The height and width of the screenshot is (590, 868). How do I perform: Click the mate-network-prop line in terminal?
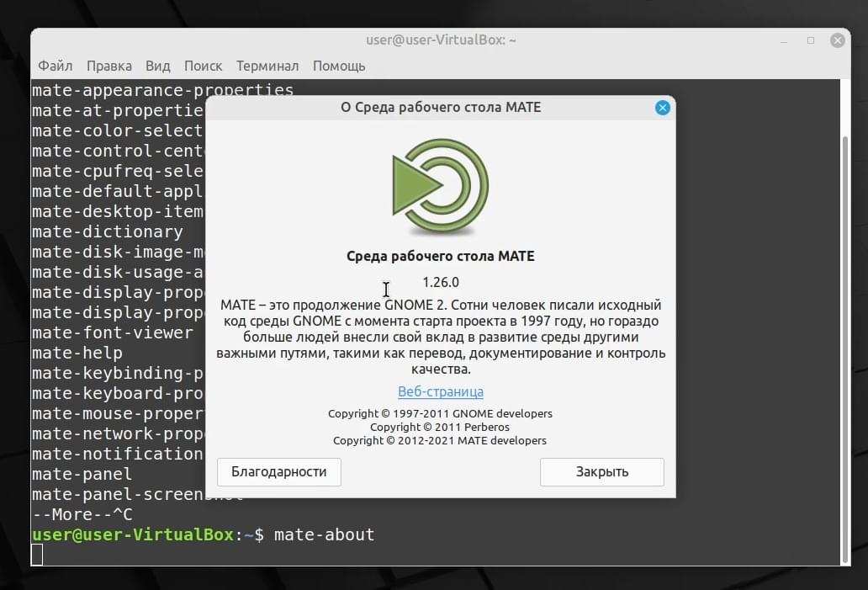118,434
